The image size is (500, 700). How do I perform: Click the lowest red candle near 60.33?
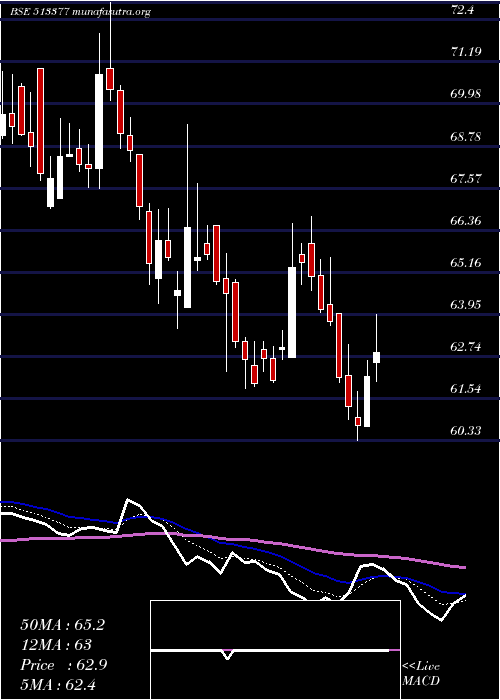click(x=358, y=421)
